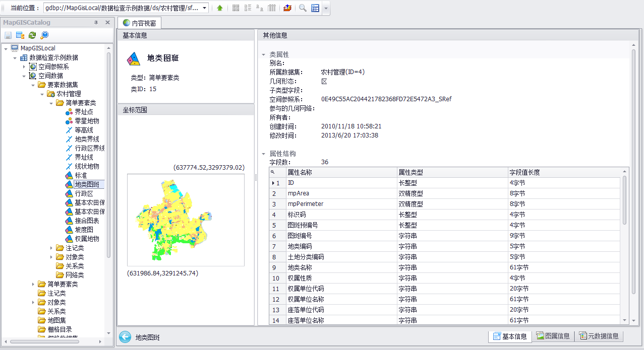Select the 网络类 folder in the tree
Image resolution: width=644 pixels, height=350 pixels.
point(70,275)
